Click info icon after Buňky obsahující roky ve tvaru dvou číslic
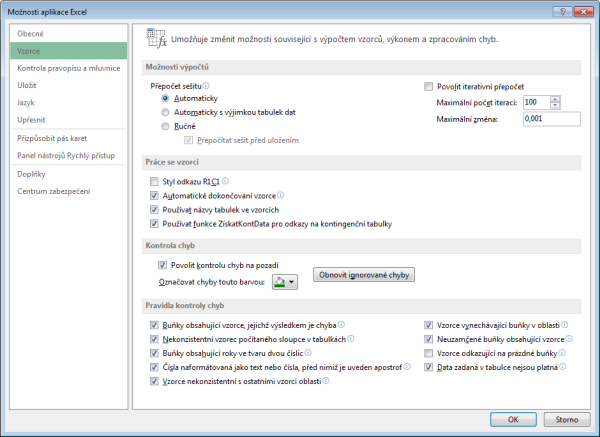Screen dimensions: 600x437 click(308, 352)
